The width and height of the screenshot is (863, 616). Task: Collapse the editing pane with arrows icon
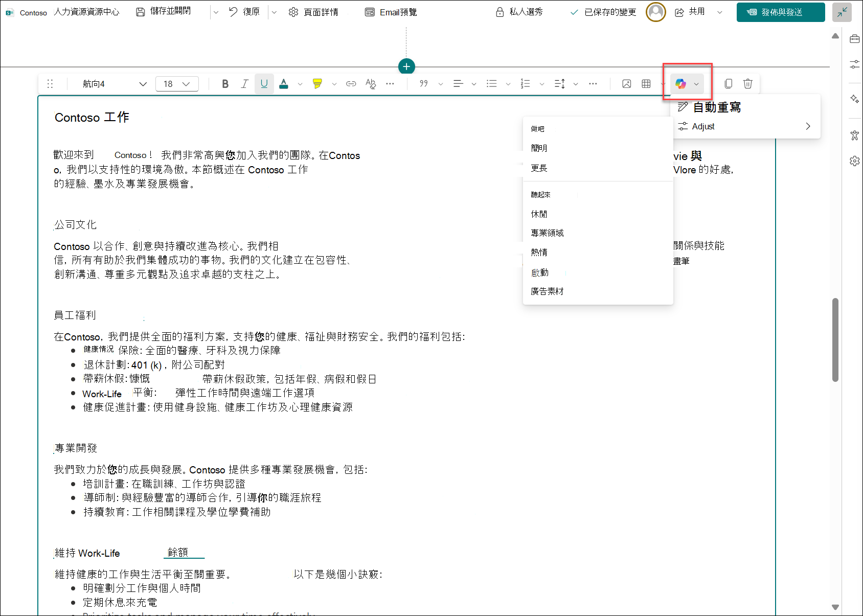(842, 12)
